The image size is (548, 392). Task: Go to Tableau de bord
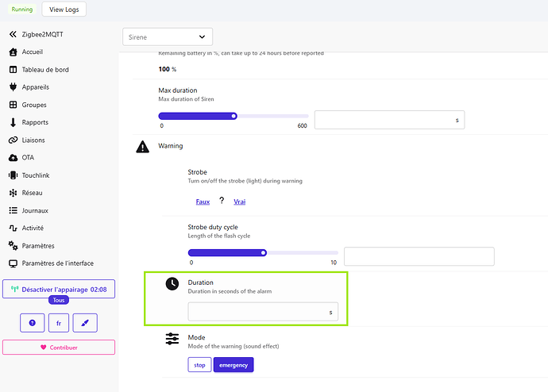click(45, 70)
